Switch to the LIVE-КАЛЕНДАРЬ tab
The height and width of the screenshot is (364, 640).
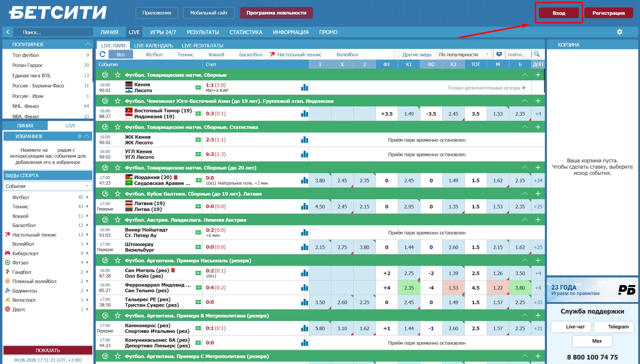point(154,45)
